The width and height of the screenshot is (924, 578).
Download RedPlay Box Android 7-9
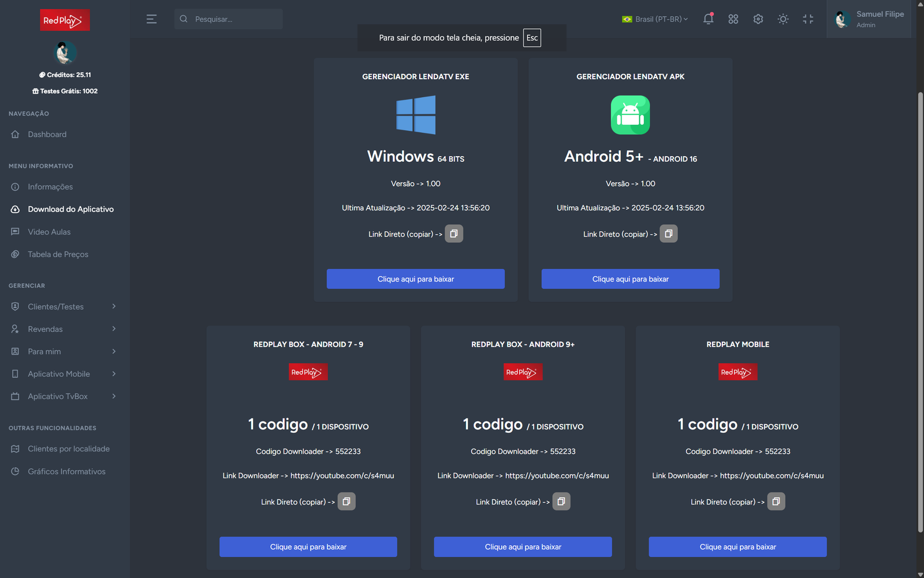pos(308,547)
